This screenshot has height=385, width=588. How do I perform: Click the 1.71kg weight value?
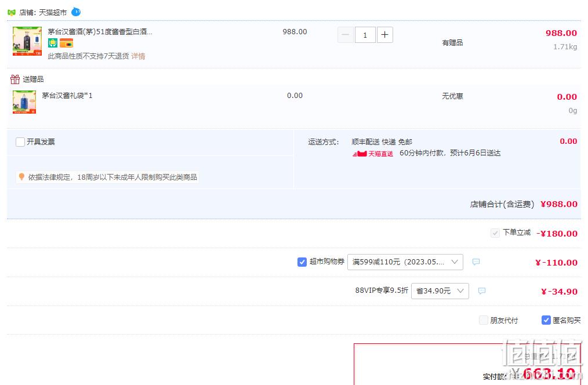pos(565,47)
